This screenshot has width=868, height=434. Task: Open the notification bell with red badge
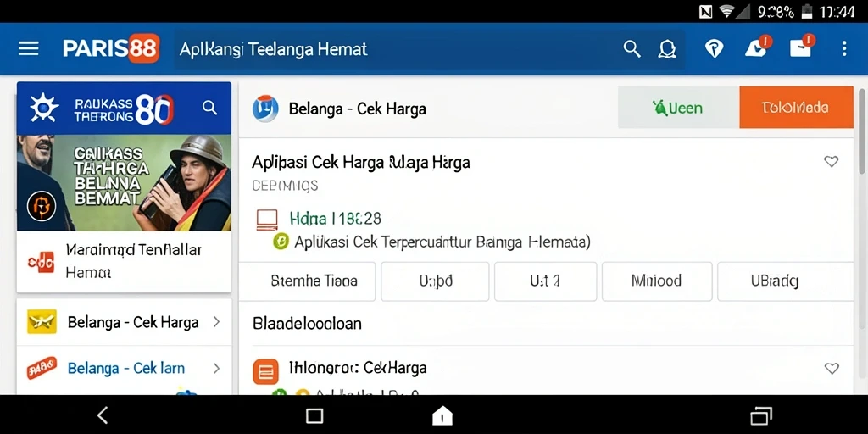coord(757,47)
